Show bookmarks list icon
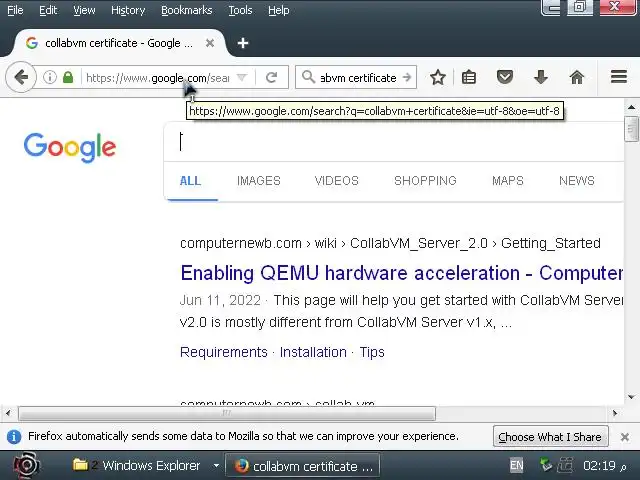 click(x=469, y=77)
